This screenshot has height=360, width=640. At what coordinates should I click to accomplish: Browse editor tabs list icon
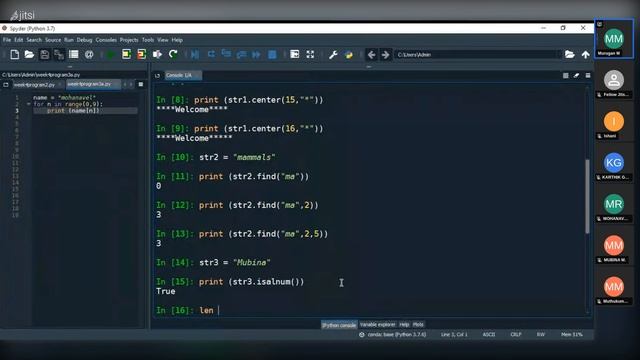(6, 84)
